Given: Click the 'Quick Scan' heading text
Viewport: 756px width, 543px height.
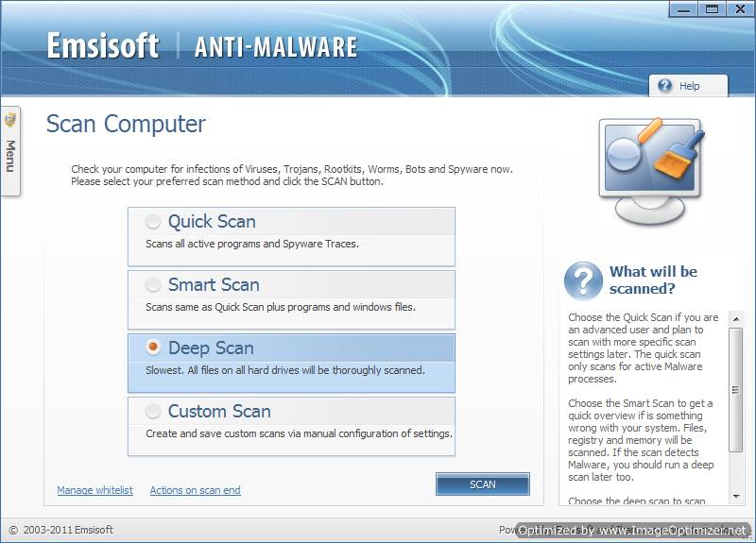Looking at the screenshot, I should coord(212,222).
